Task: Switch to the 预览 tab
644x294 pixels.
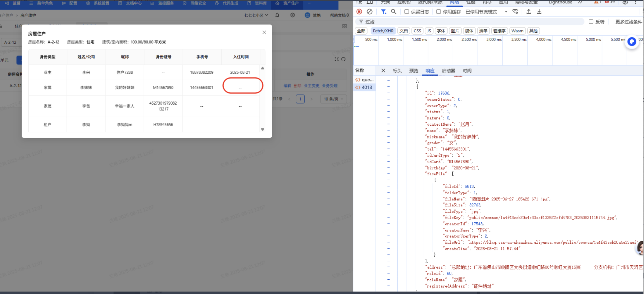Action: [414, 71]
